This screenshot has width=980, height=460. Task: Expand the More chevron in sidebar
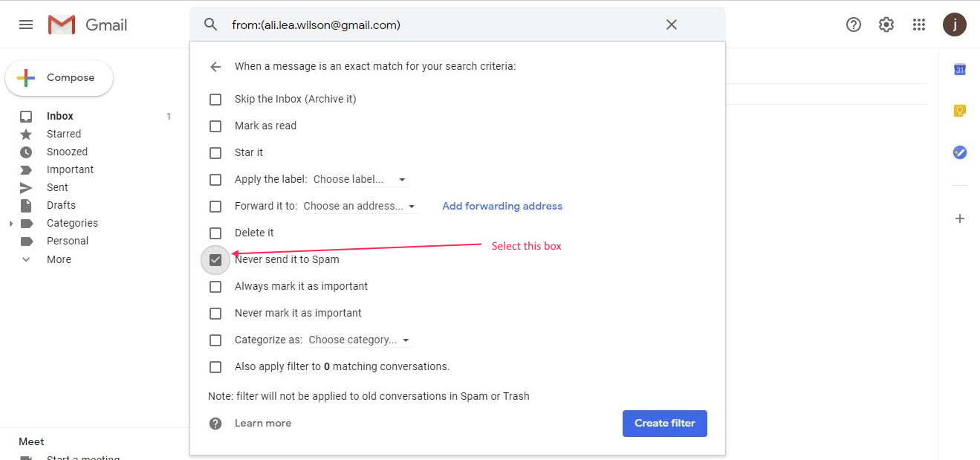(26, 259)
